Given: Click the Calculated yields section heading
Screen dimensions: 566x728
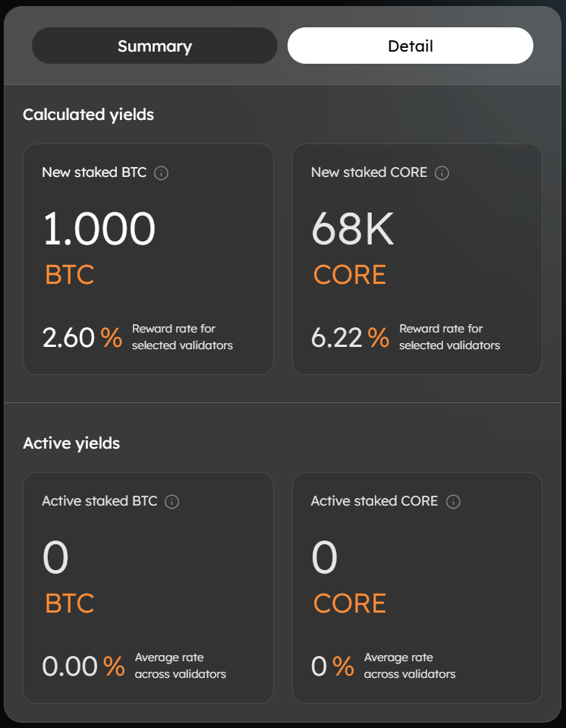Looking at the screenshot, I should [88, 114].
